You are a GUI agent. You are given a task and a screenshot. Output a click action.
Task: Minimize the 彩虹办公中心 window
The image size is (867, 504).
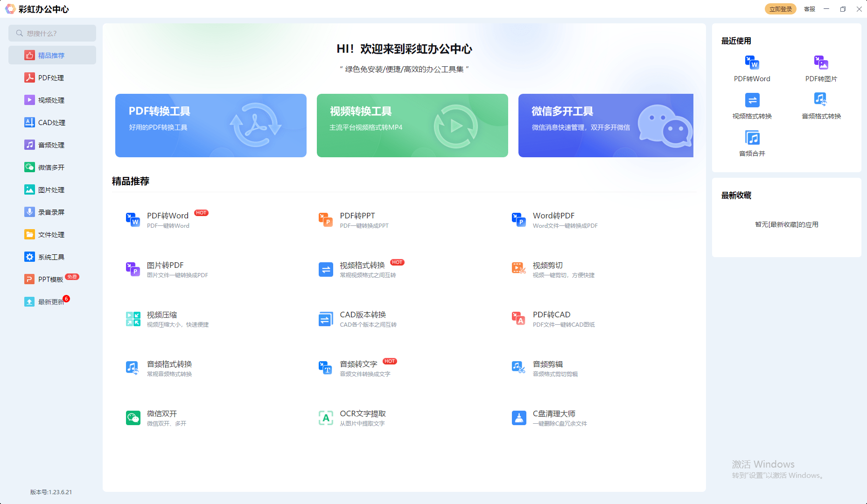pyautogui.click(x=826, y=9)
